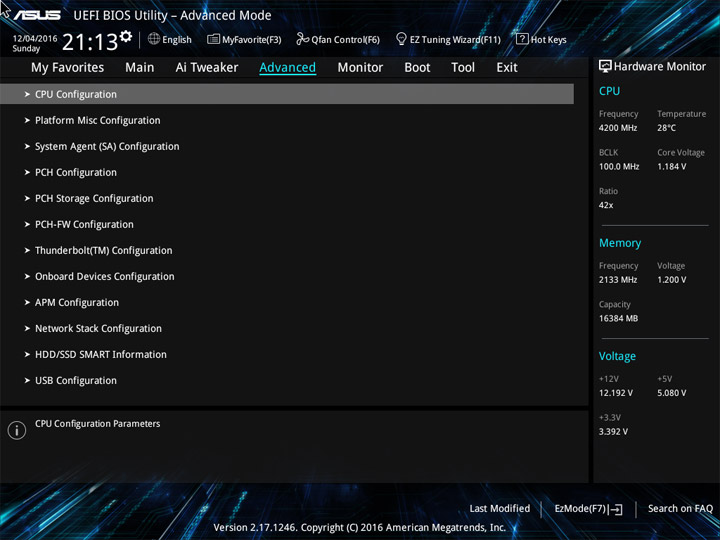Launch Qfan Control(F6)
Viewport: 720px width, 540px height.
[338, 39]
